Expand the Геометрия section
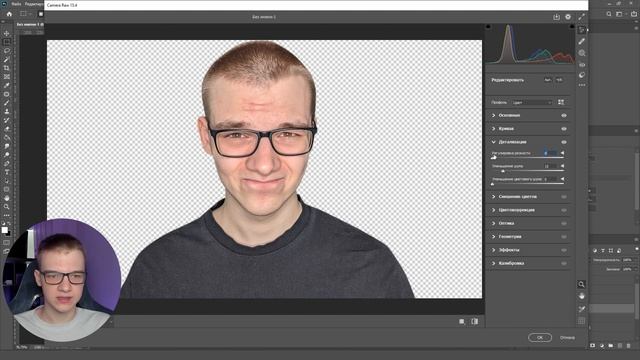This screenshot has height=360, width=640. 493,237
